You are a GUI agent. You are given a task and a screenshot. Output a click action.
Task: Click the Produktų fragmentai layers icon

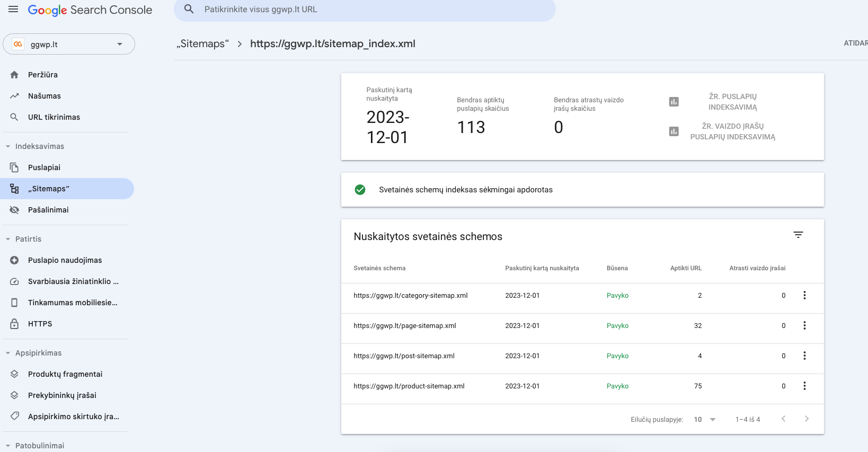pos(14,374)
